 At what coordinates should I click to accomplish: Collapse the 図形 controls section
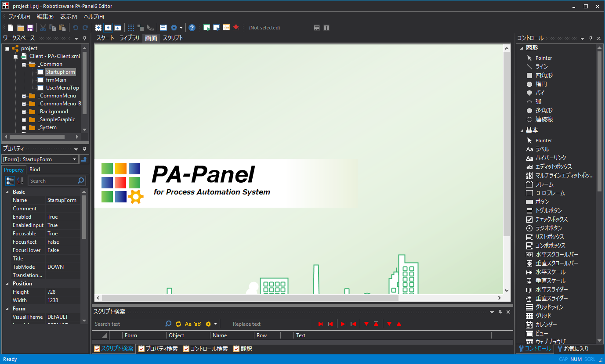pyautogui.click(x=522, y=48)
